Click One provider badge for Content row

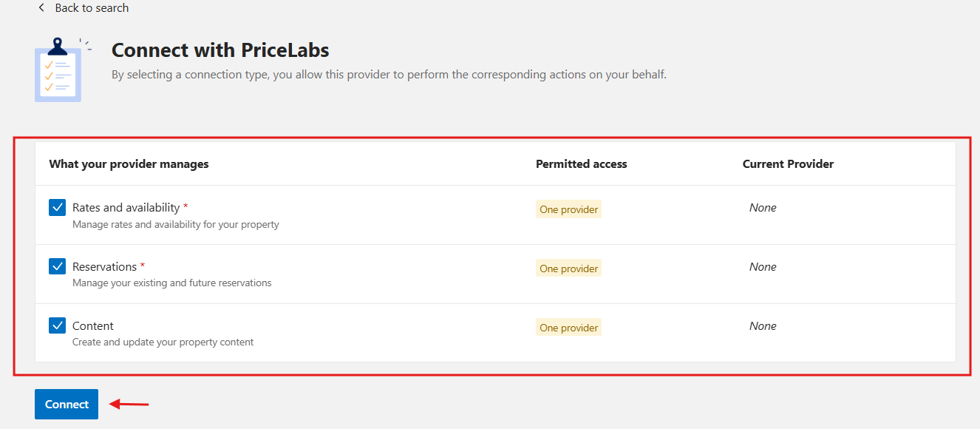tap(568, 328)
